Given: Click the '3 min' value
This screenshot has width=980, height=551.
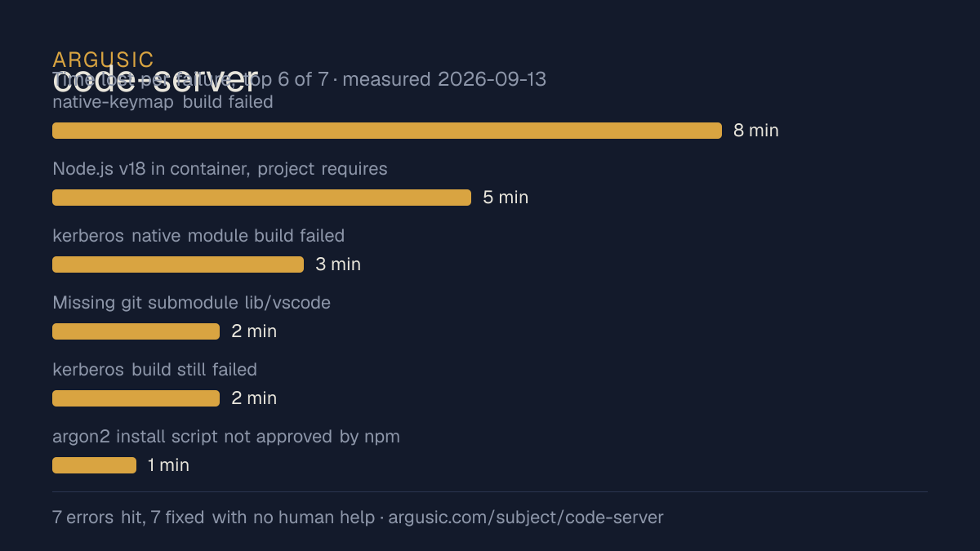Looking at the screenshot, I should [x=338, y=264].
